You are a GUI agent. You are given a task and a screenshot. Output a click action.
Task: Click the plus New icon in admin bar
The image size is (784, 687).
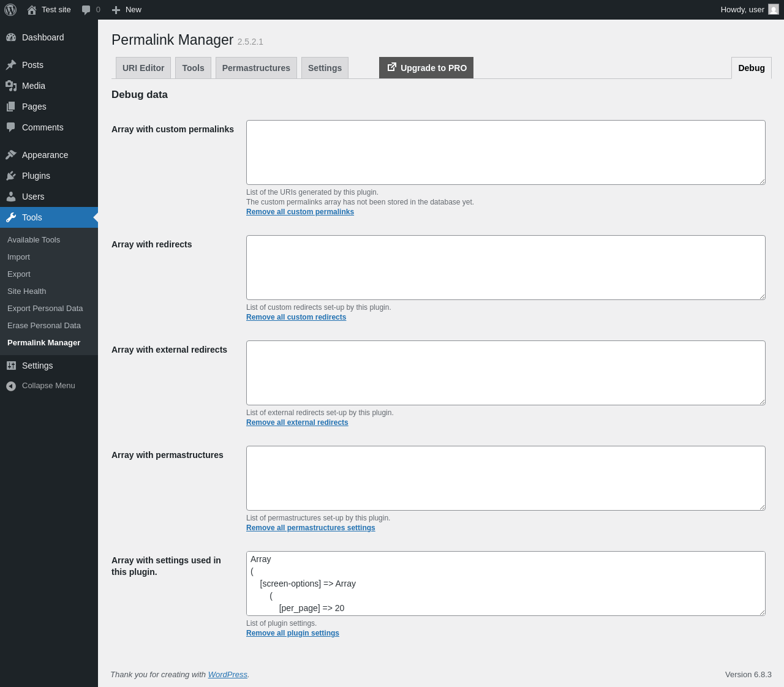(x=116, y=10)
